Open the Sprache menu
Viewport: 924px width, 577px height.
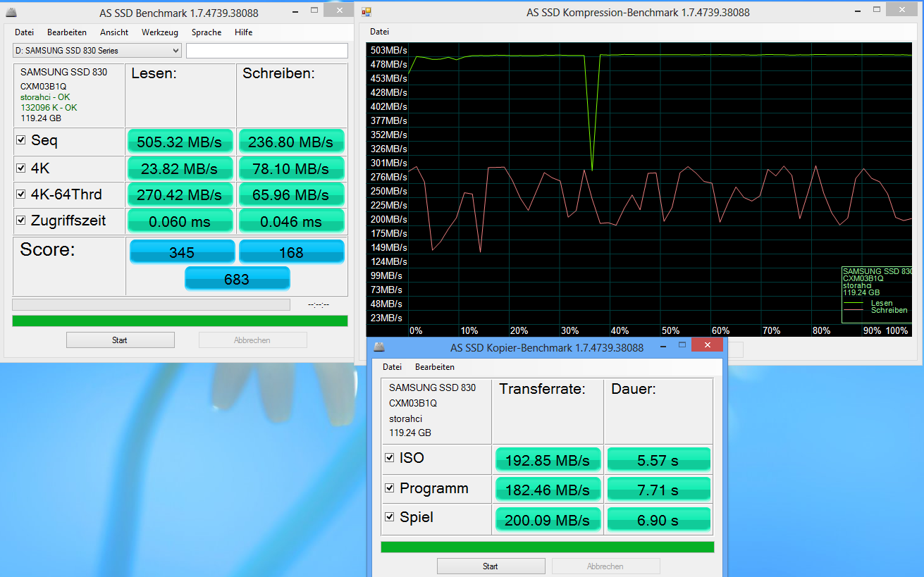tap(207, 32)
